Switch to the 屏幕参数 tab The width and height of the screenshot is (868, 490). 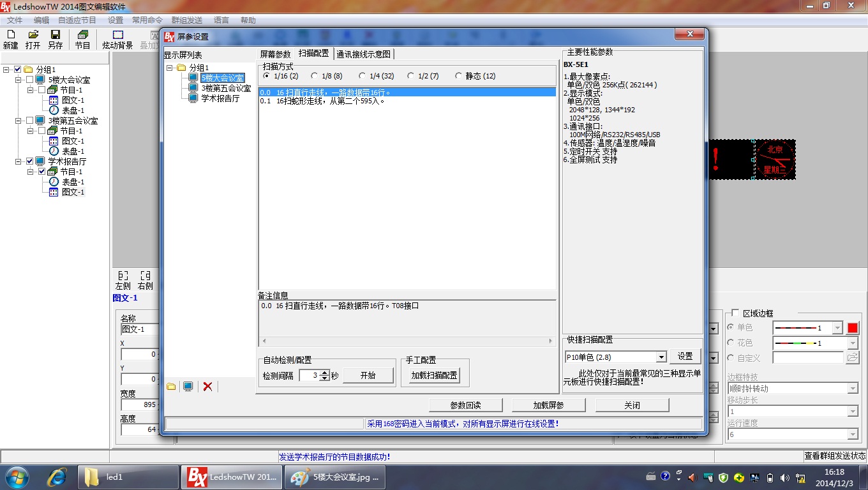(x=275, y=54)
